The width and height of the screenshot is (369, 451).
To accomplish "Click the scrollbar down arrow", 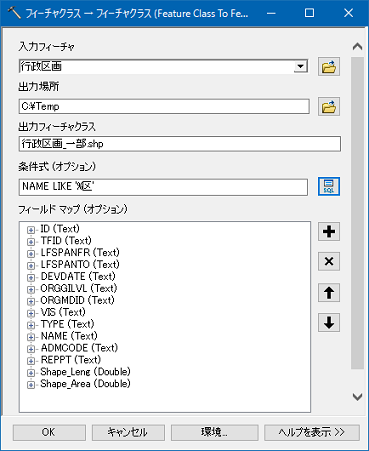I will (x=357, y=397).
